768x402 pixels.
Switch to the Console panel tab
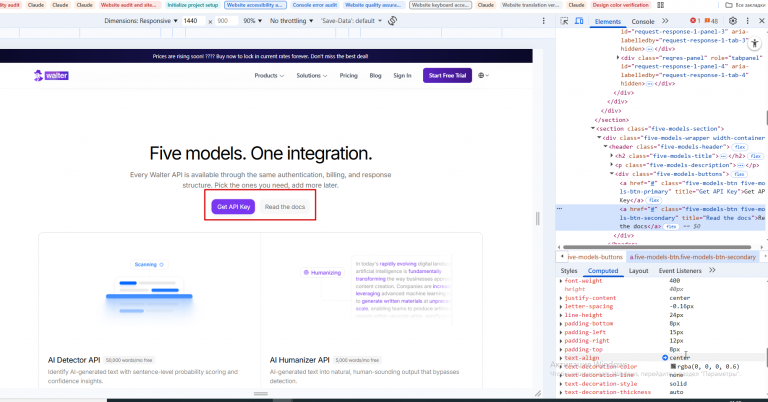pos(643,22)
